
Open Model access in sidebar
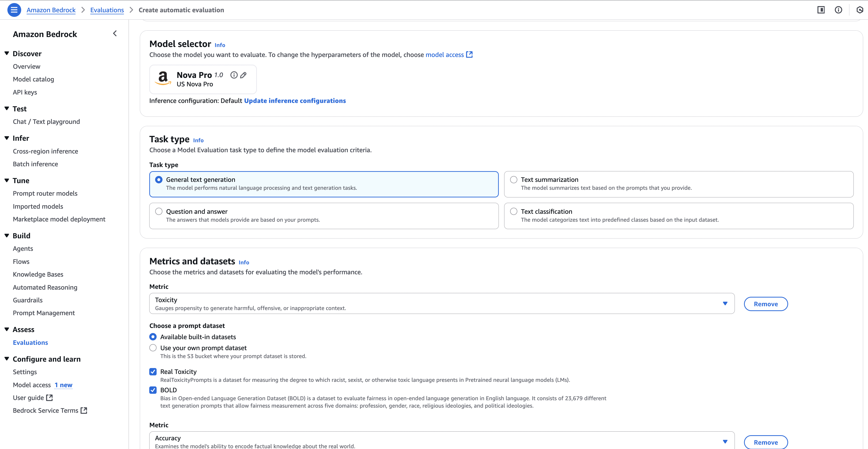(32, 385)
